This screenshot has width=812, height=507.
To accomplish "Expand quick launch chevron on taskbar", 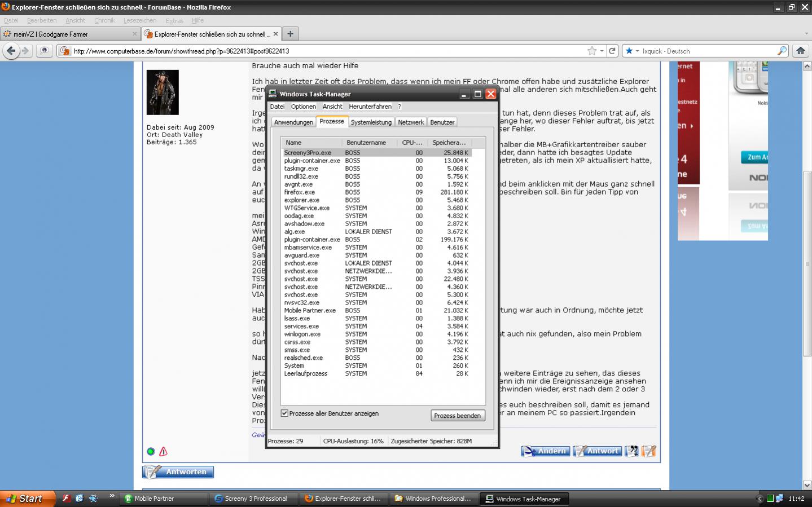I will [x=112, y=496].
